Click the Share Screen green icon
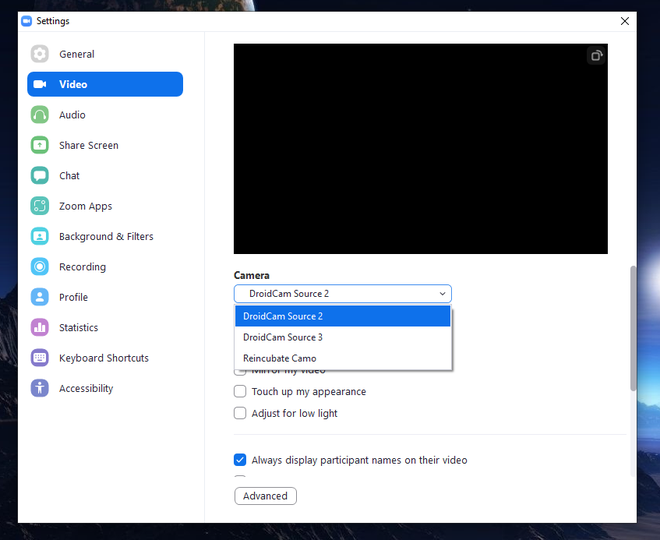 (40, 145)
